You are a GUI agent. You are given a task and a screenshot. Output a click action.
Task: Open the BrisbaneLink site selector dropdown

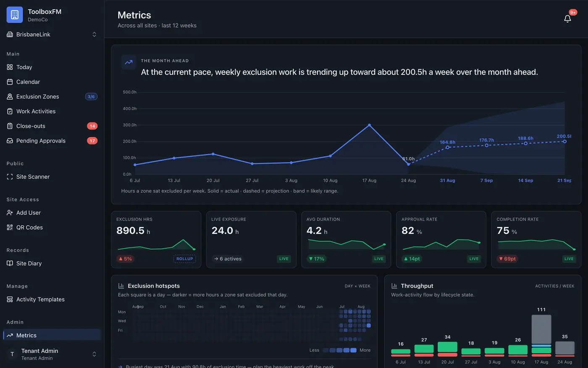pyautogui.click(x=52, y=34)
